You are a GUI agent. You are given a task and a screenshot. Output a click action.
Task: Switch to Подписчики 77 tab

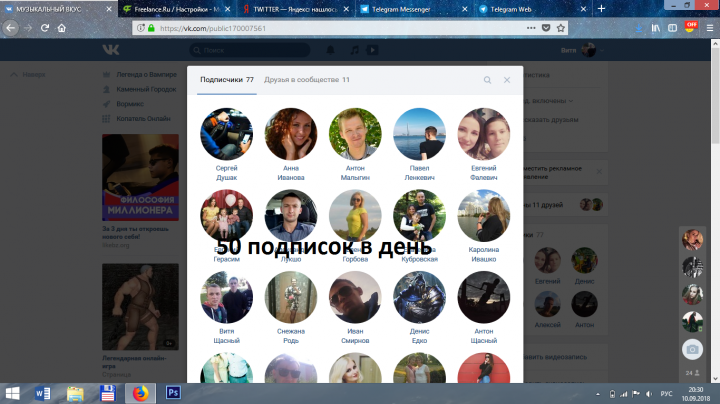pos(227,80)
